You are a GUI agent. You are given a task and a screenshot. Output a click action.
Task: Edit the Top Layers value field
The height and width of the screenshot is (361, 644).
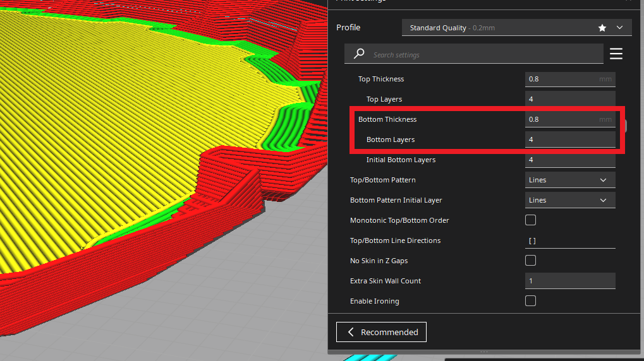pyautogui.click(x=570, y=99)
